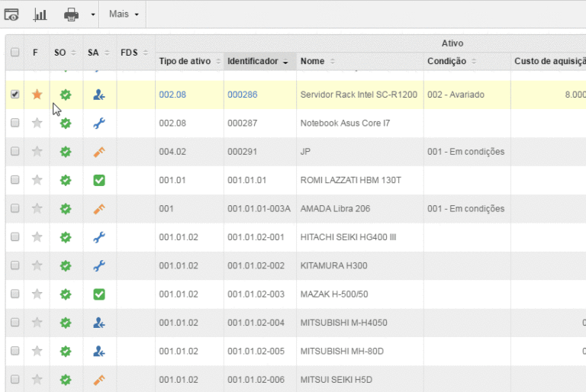Click the preview eye icon in toolbar
Viewport: 586px width, 392px height.
tap(12, 14)
